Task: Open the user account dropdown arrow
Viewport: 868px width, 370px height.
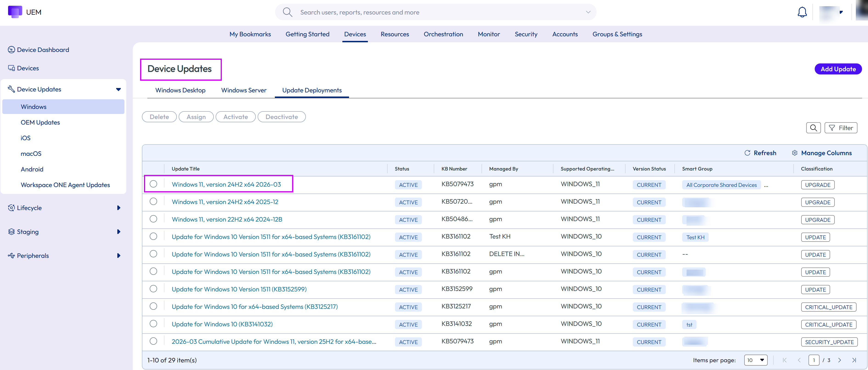Action: pos(841,12)
